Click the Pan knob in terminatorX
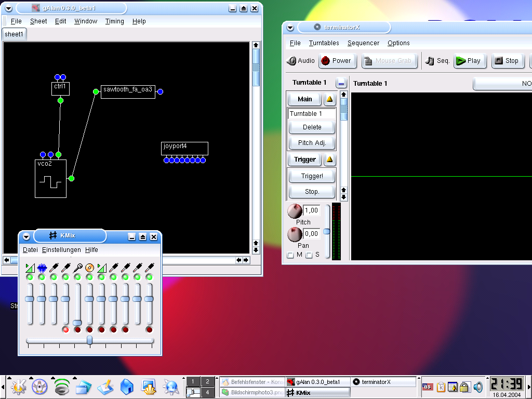 click(295, 234)
